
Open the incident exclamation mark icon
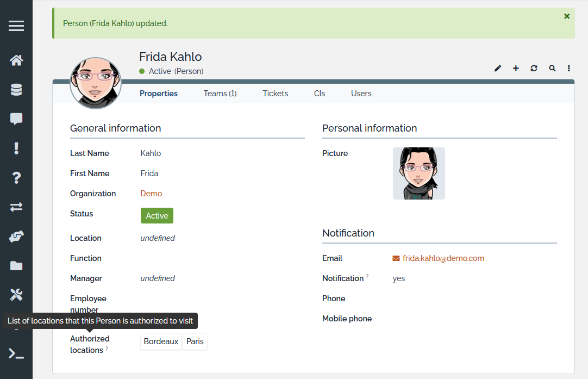(x=16, y=148)
